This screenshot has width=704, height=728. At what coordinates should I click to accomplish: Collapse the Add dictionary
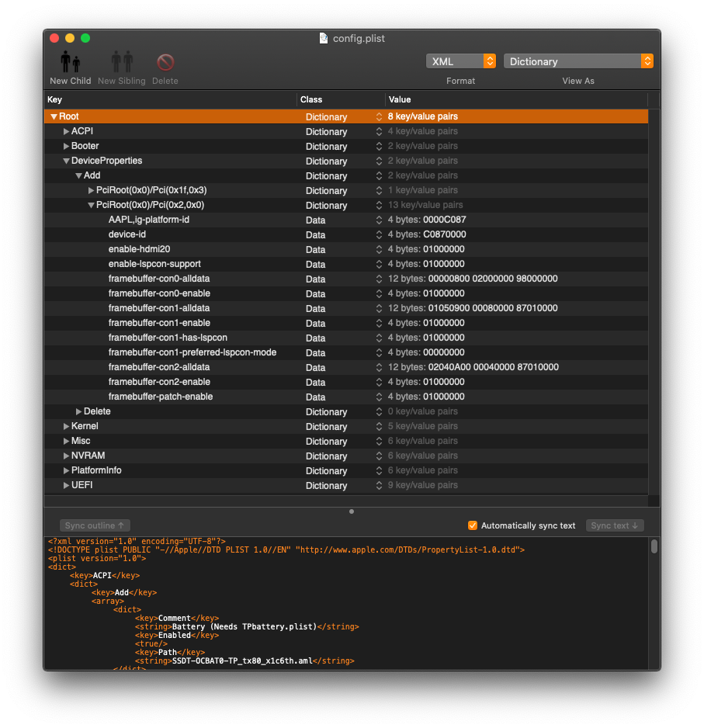tap(78, 175)
